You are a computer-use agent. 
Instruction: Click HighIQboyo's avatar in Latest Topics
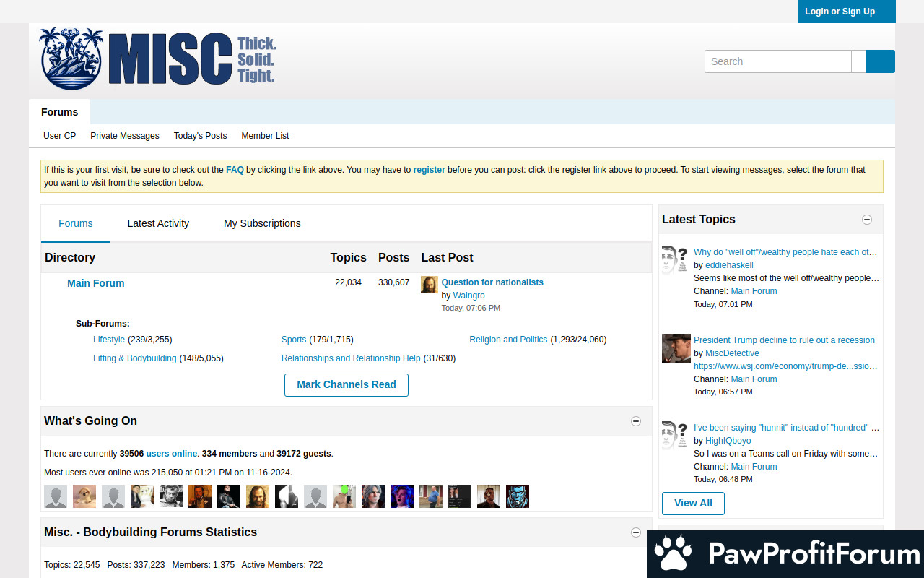[x=674, y=436]
